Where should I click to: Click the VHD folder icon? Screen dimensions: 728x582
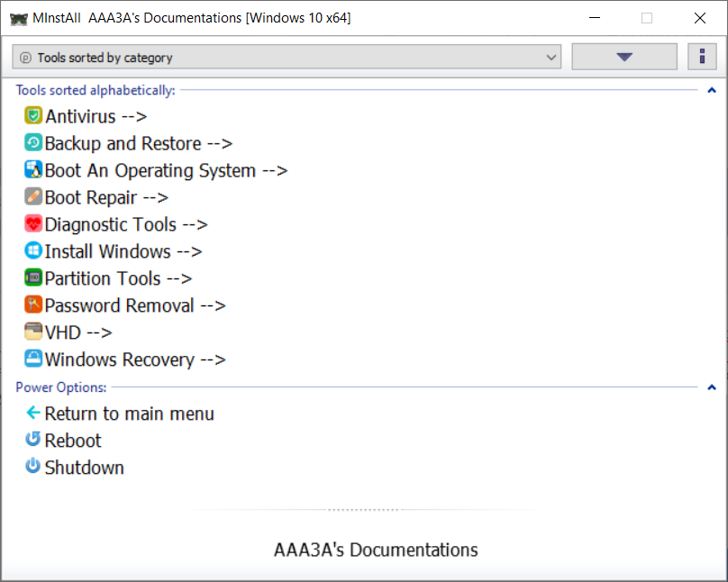click(x=33, y=332)
